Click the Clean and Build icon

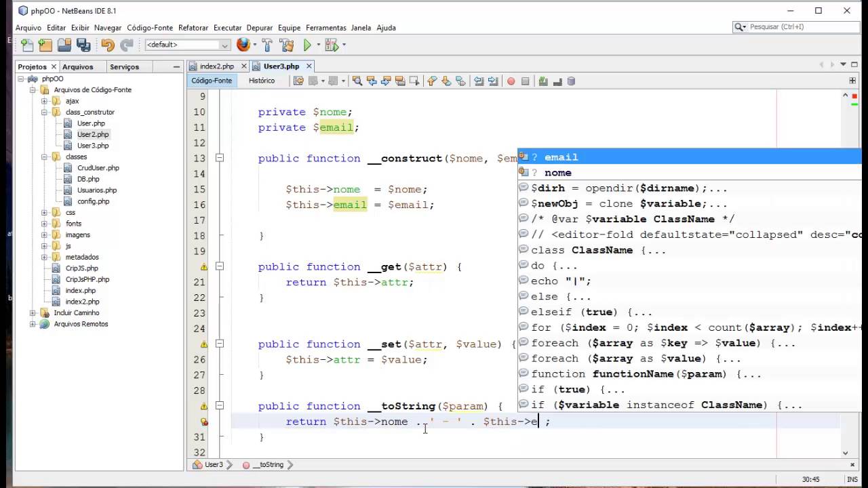coord(286,45)
